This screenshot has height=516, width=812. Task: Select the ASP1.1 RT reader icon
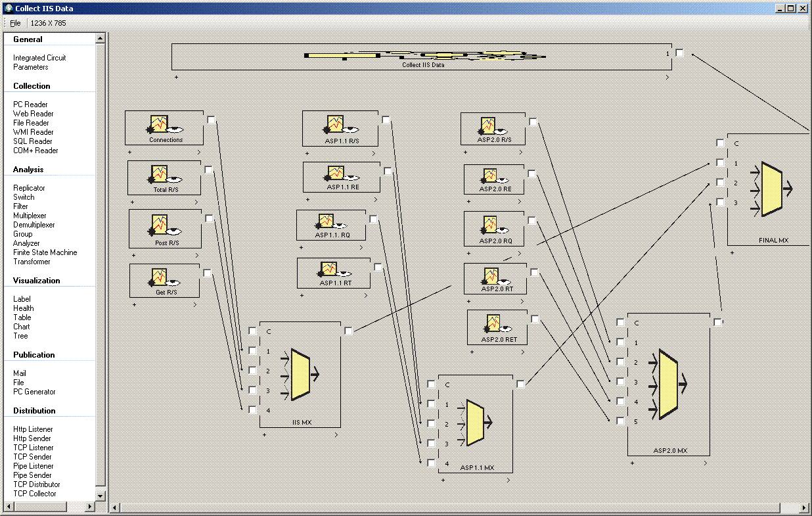(328, 270)
